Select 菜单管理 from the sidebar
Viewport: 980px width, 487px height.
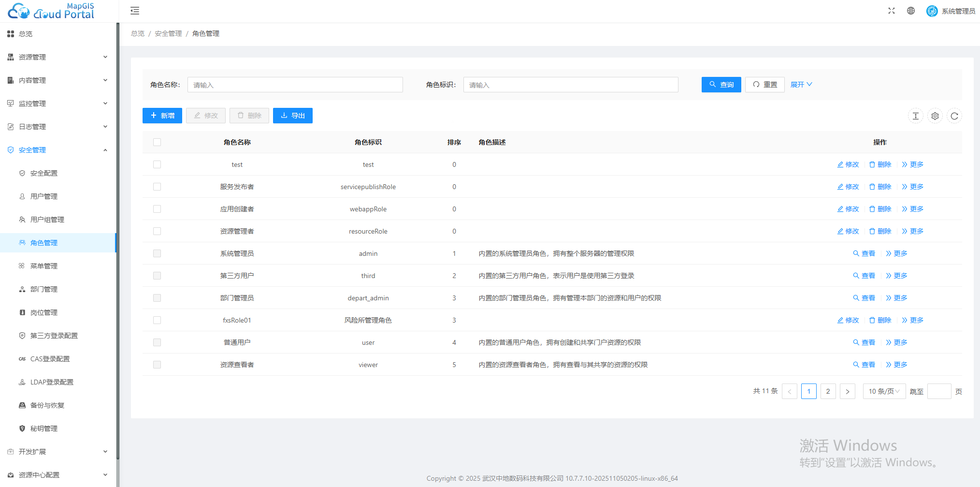click(44, 266)
